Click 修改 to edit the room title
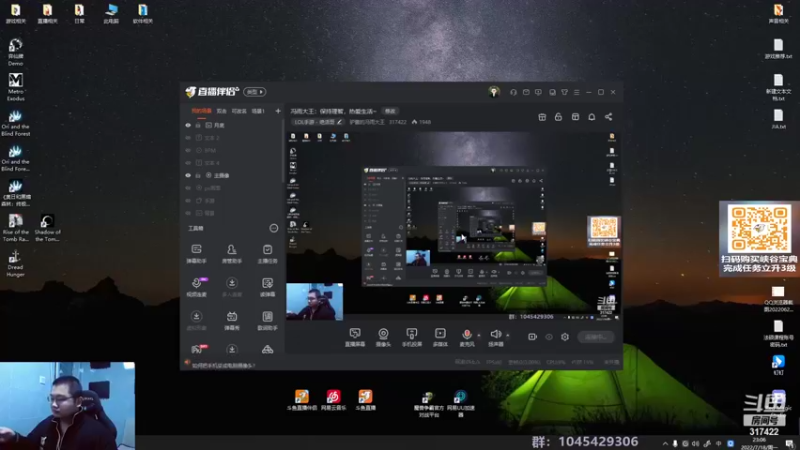The height and width of the screenshot is (450, 800). (x=390, y=111)
